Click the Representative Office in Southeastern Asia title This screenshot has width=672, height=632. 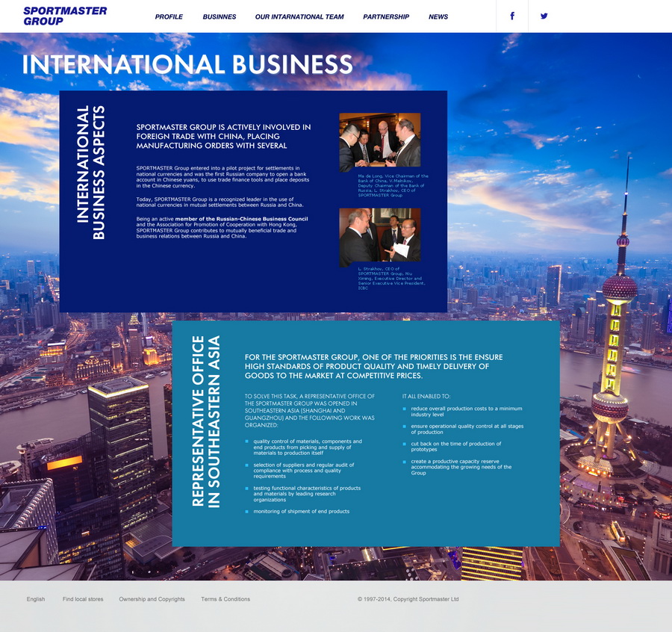tap(206, 422)
